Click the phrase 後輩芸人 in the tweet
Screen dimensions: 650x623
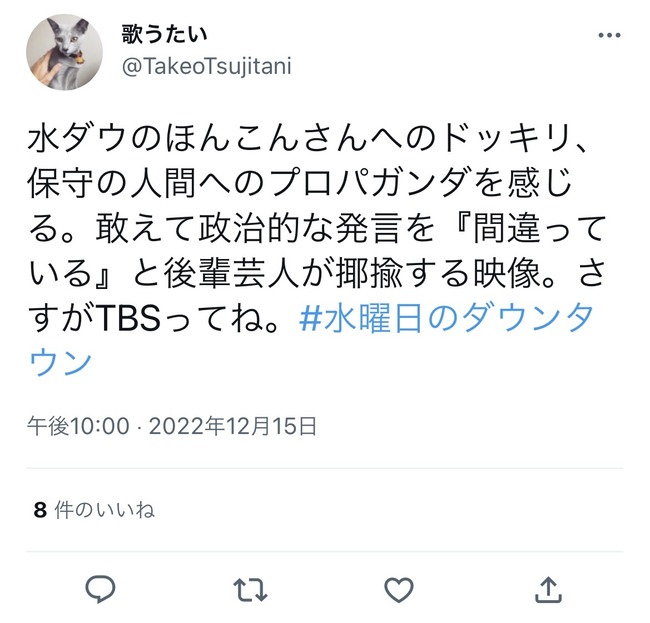coord(231,274)
